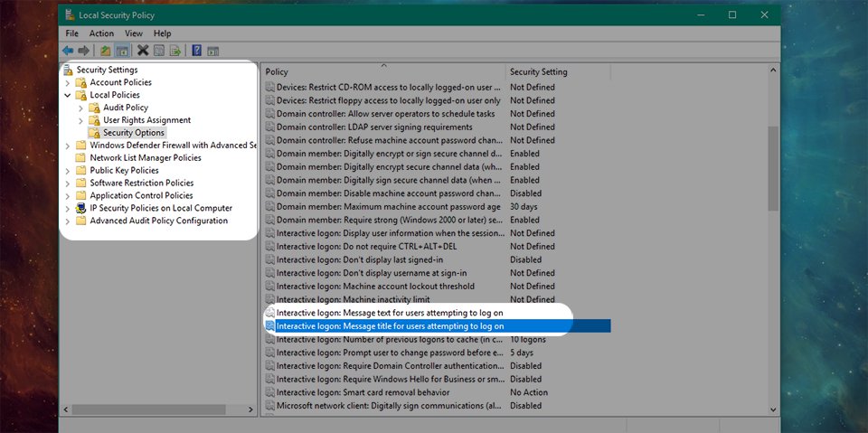Click policy list scrollbar down arrow
The height and width of the screenshot is (433, 868).
click(x=773, y=409)
